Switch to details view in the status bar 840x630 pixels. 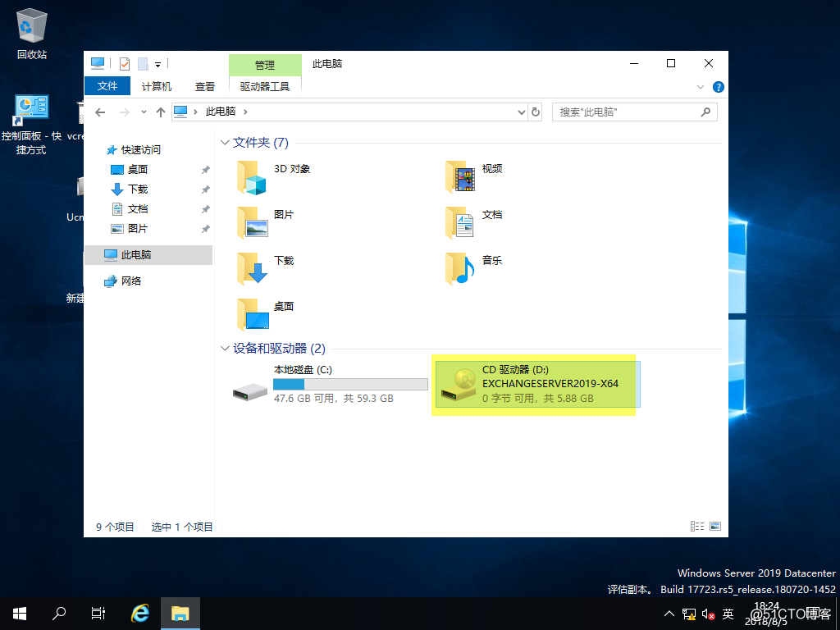pyautogui.click(x=697, y=526)
